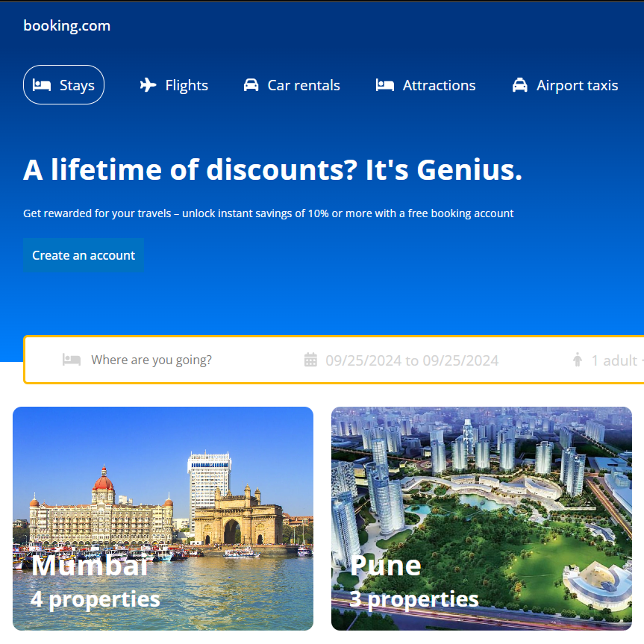Switch to Car rentals
Image resolution: width=644 pixels, height=644 pixels.
click(292, 85)
